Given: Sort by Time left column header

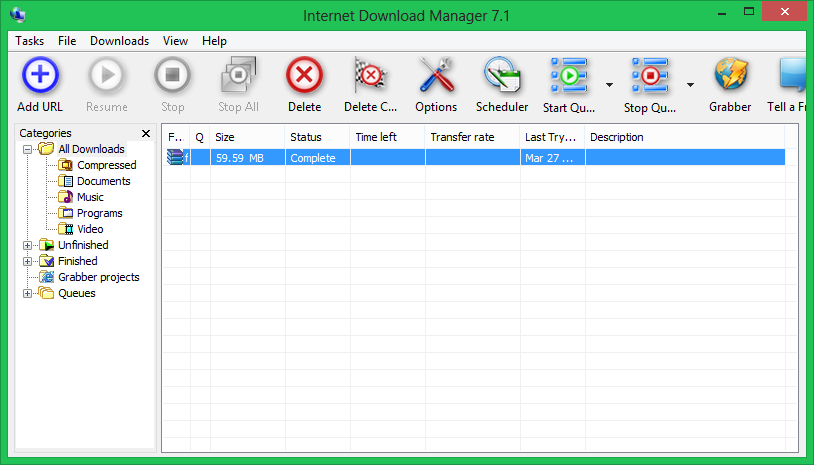Looking at the screenshot, I should click(387, 137).
